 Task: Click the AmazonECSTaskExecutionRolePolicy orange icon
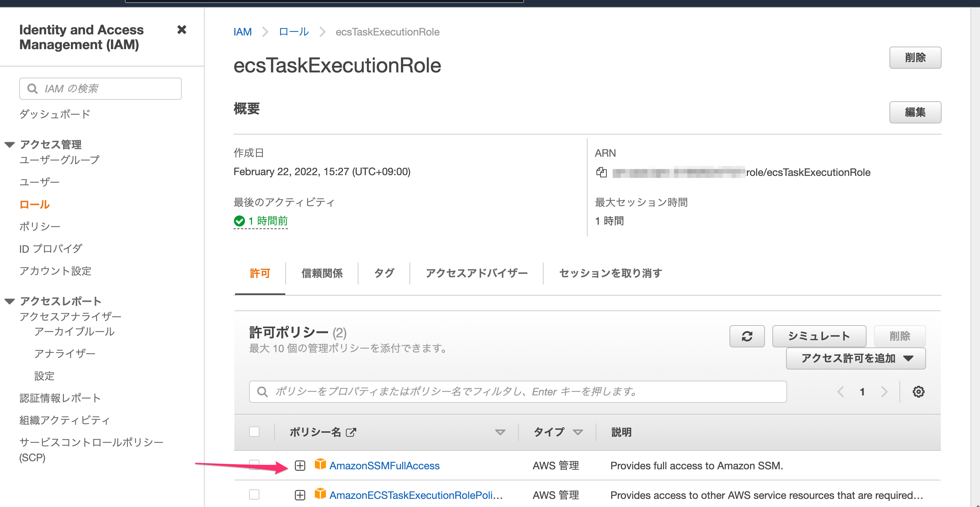pyautogui.click(x=320, y=494)
